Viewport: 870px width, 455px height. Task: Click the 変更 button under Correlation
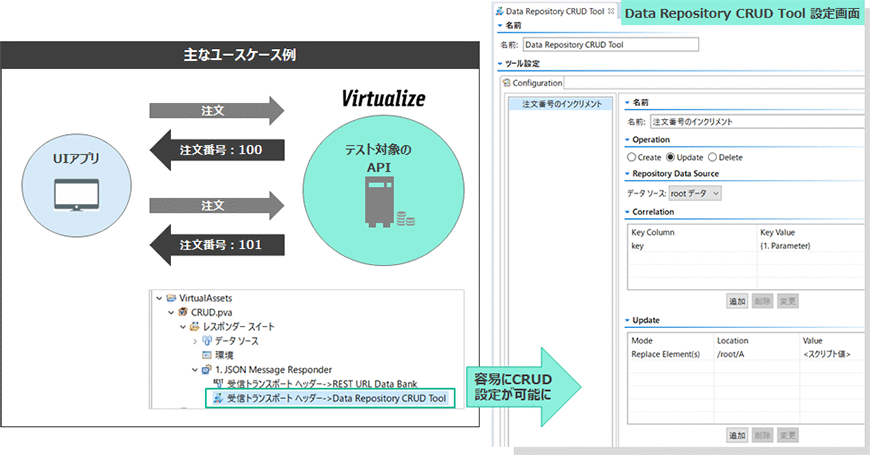(788, 301)
